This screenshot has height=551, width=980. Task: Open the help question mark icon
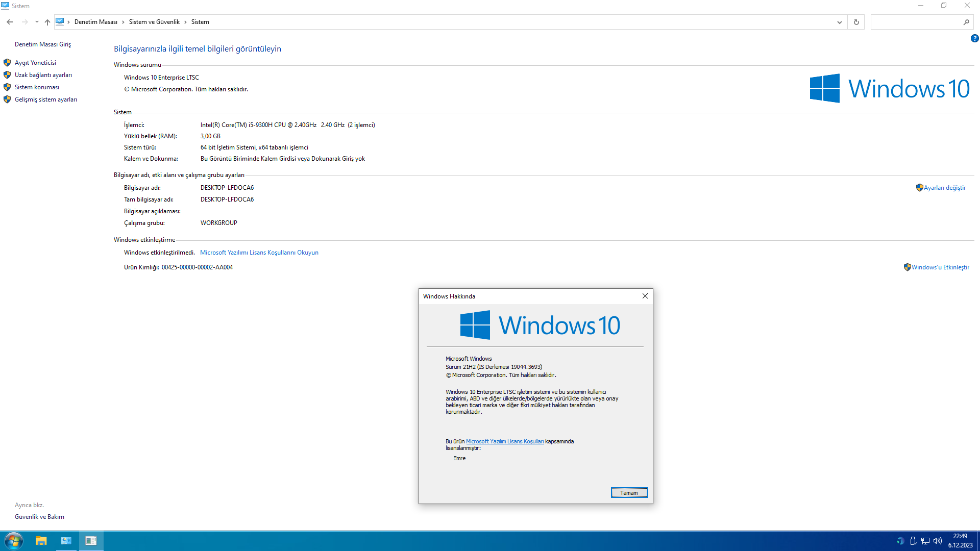(974, 38)
